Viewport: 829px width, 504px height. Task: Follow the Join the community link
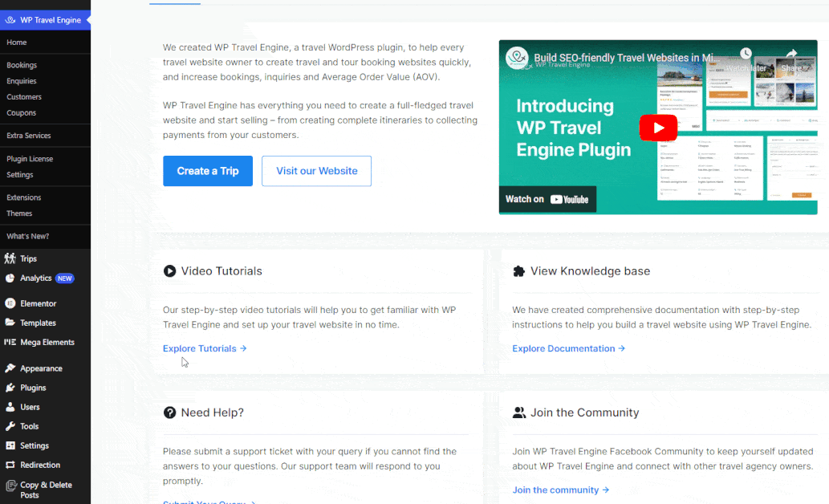tap(560, 490)
